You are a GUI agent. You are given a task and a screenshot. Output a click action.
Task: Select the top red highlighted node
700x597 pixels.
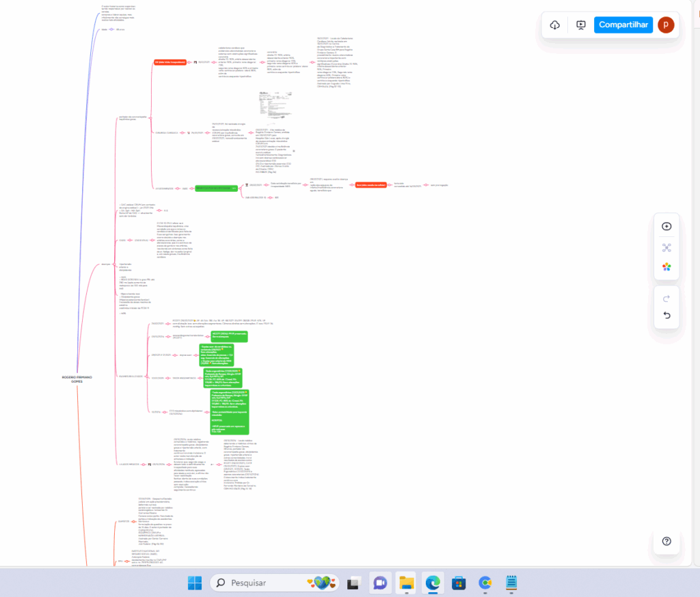click(x=170, y=62)
